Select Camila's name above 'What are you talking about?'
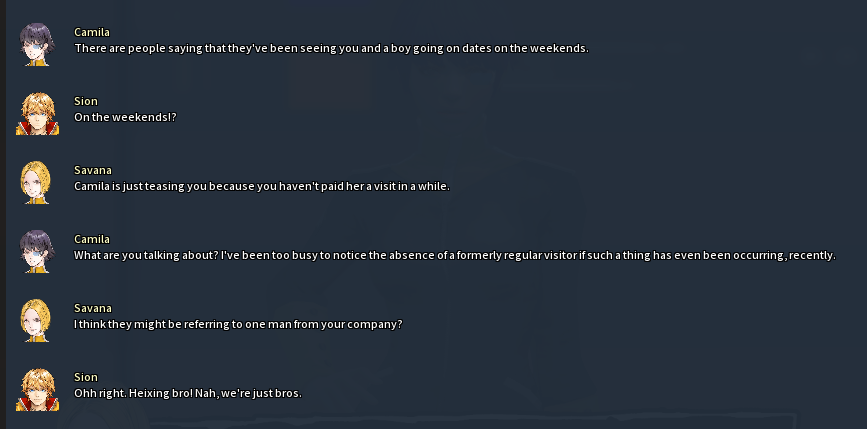 (92, 239)
